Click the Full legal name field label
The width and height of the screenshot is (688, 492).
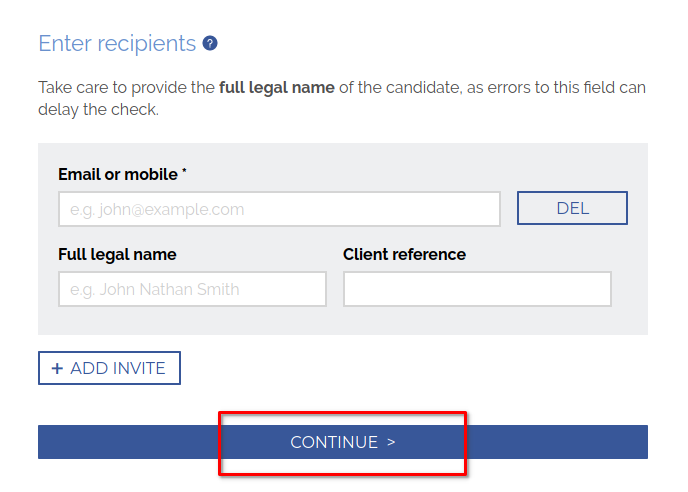pos(117,254)
